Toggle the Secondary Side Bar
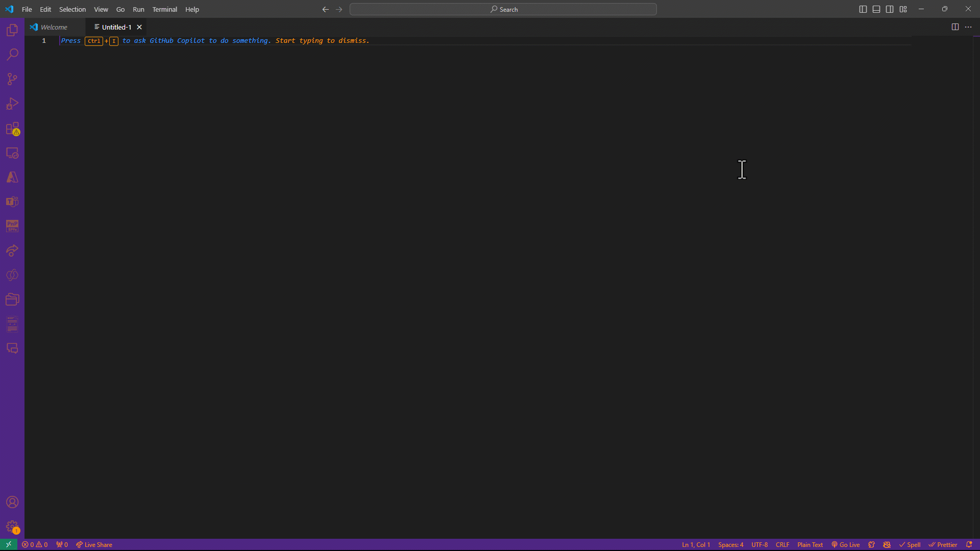This screenshot has height=551, width=980. coord(890,9)
